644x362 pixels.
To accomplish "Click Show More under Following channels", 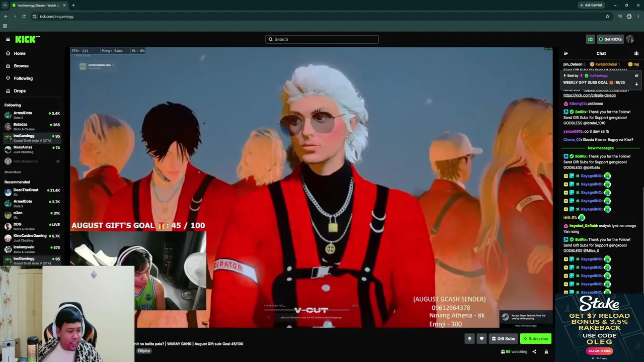I will click(13, 172).
